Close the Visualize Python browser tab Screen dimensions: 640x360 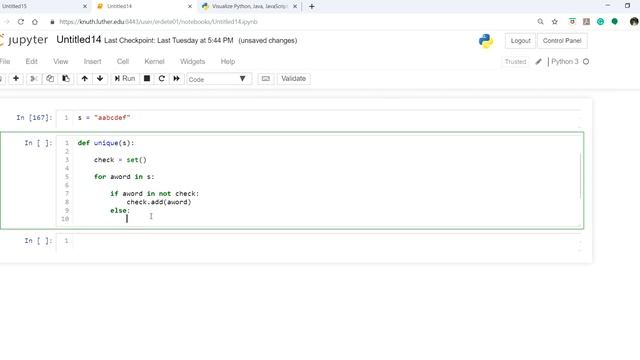pos(295,6)
